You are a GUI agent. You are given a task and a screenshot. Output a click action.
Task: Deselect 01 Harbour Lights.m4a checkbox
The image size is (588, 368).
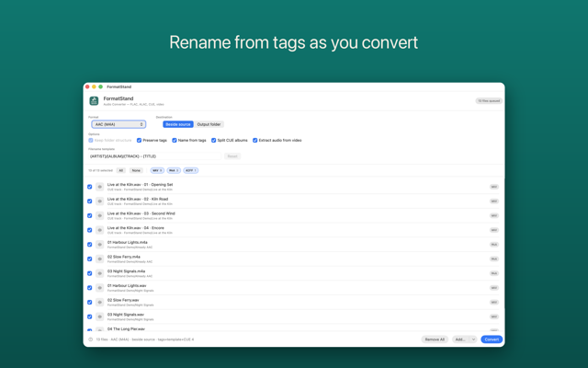pyautogui.click(x=90, y=245)
